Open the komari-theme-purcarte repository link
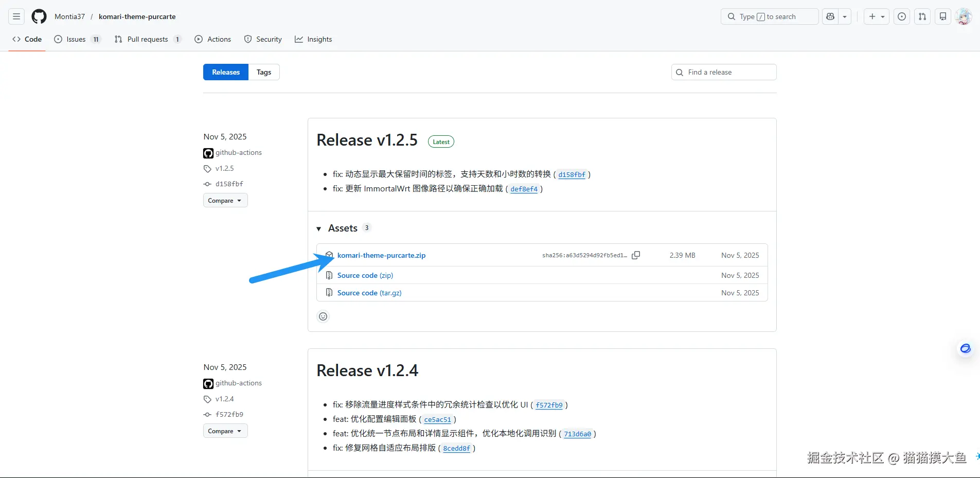The width and height of the screenshot is (980, 478). [x=137, y=16]
